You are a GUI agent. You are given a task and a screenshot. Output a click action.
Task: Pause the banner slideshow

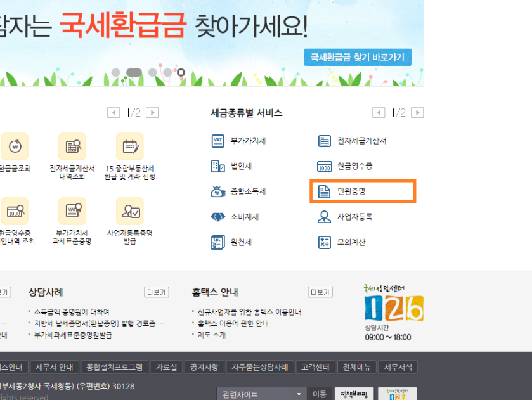(181, 72)
